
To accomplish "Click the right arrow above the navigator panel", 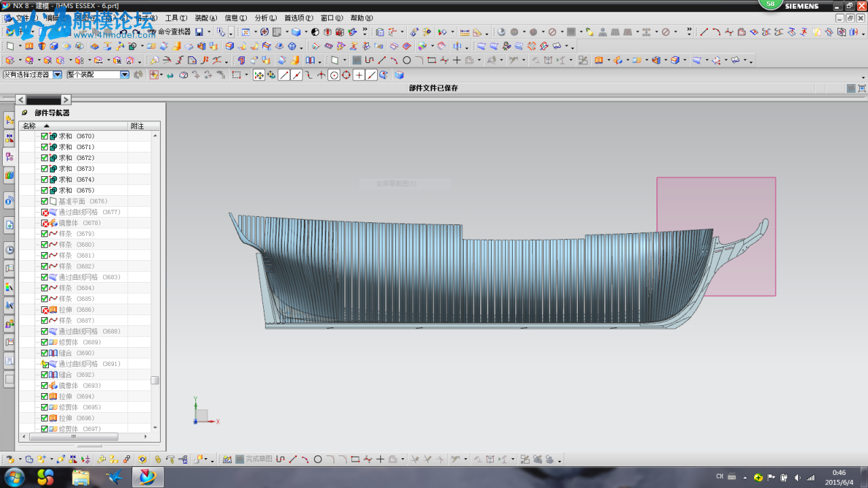I will coord(66,100).
